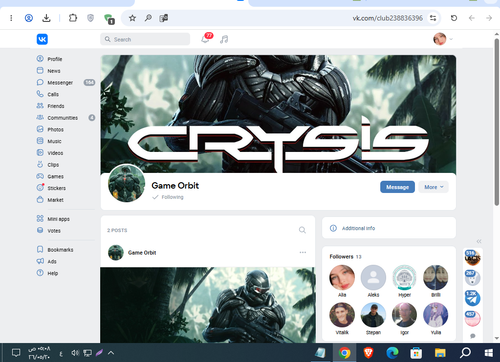
Task: Open the browser profile icon
Action: coord(29,18)
